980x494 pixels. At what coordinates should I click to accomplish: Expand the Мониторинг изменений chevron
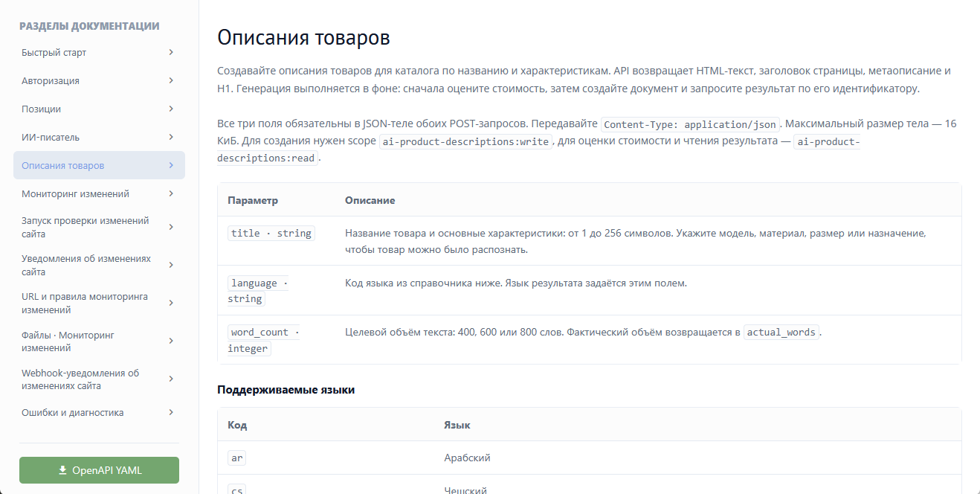171,193
